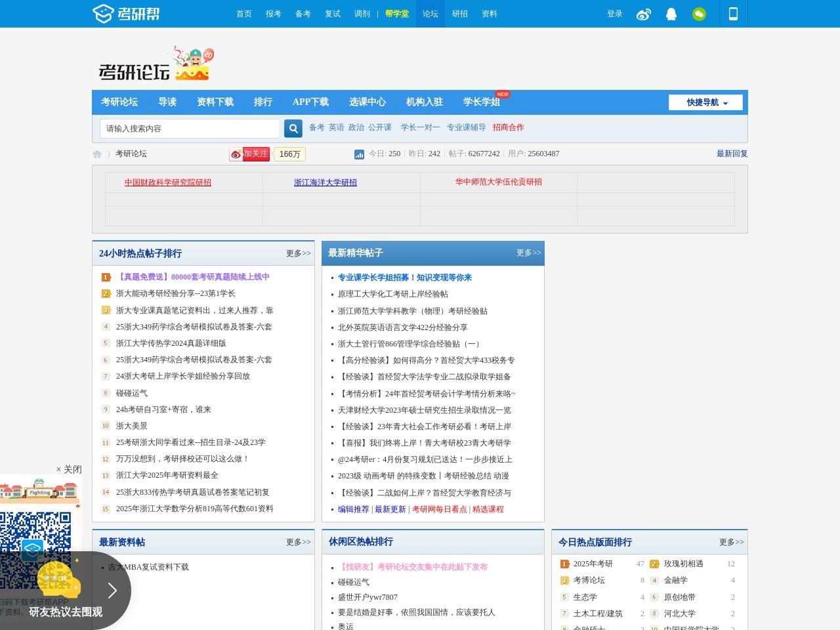840x630 pixels.
Task: Open the WeChat green icon
Action: pos(699,14)
